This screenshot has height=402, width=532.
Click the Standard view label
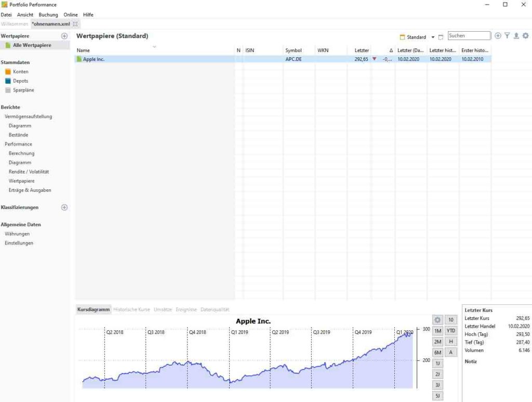pyautogui.click(x=416, y=37)
